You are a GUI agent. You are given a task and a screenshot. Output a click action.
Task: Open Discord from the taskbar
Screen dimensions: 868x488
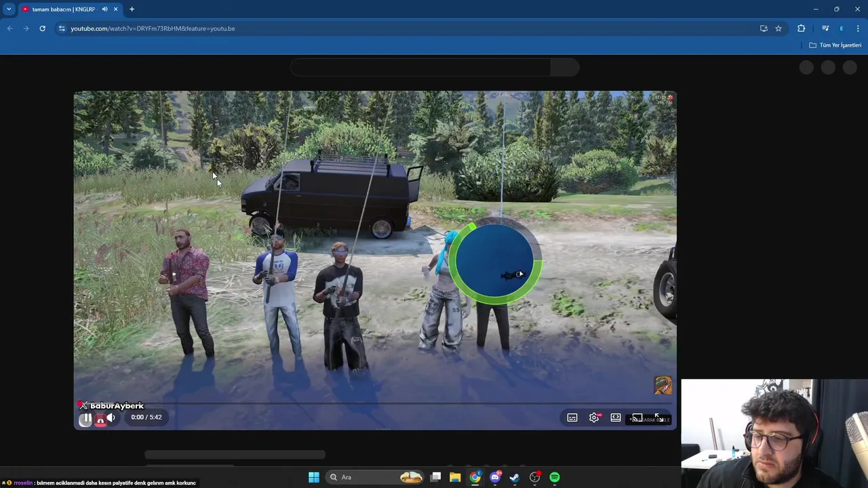495,477
